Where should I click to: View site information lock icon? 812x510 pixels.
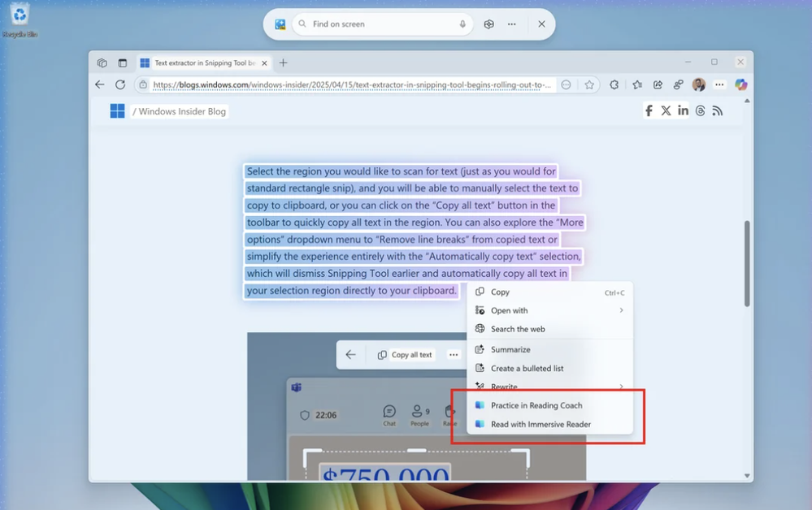point(143,84)
